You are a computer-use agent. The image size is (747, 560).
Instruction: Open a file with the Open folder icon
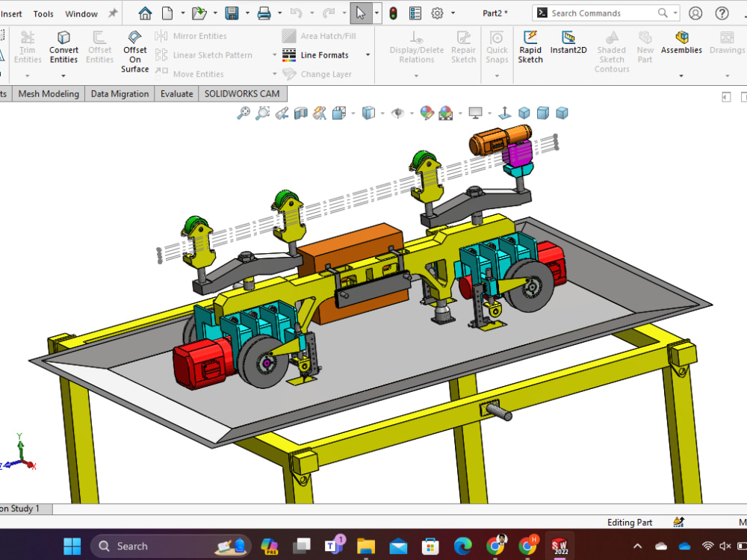tap(199, 13)
